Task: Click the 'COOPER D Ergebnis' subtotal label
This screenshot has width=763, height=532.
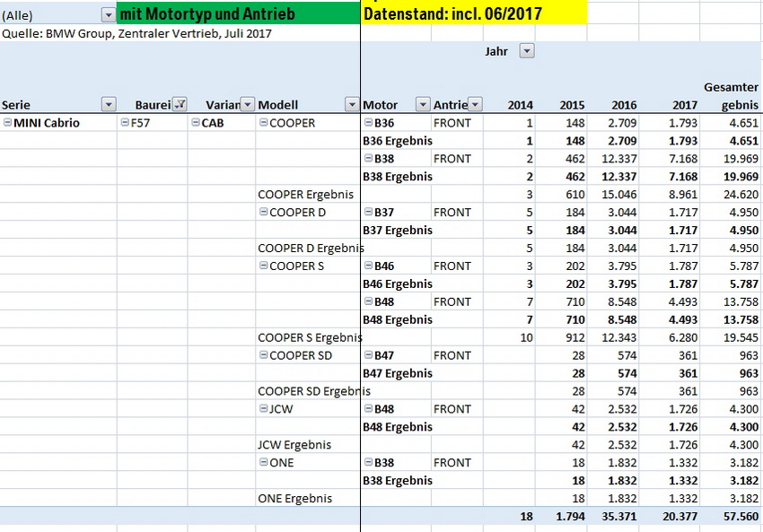Action: point(311,248)
